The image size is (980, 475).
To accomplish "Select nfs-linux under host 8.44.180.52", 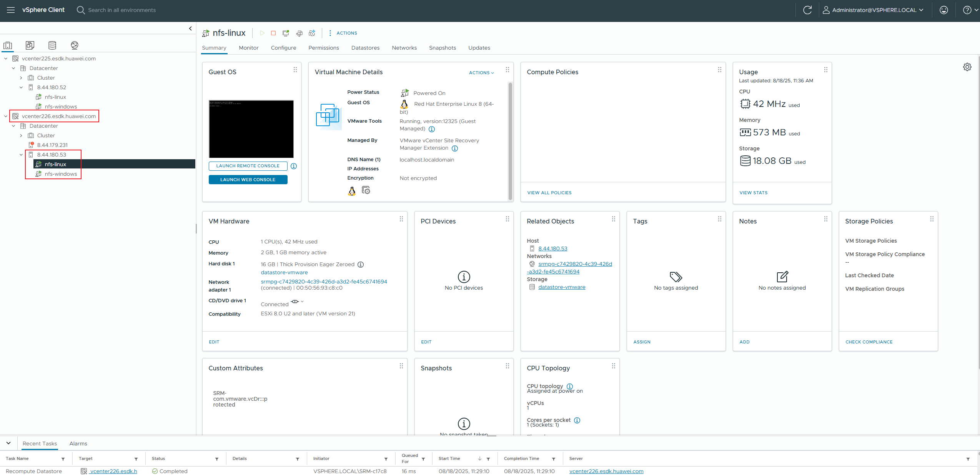I will click(55, 97).
